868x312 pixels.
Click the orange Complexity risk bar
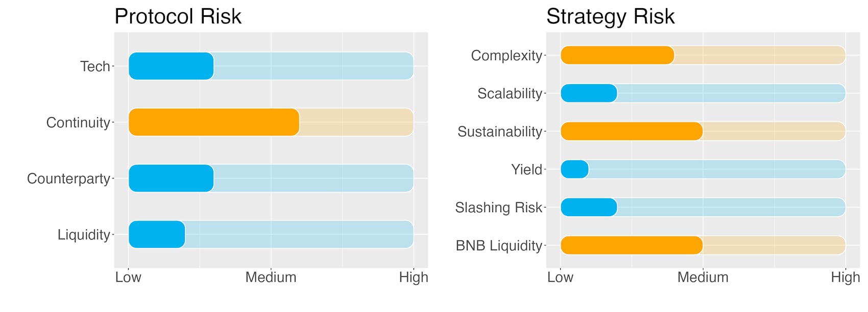(617, 55)
